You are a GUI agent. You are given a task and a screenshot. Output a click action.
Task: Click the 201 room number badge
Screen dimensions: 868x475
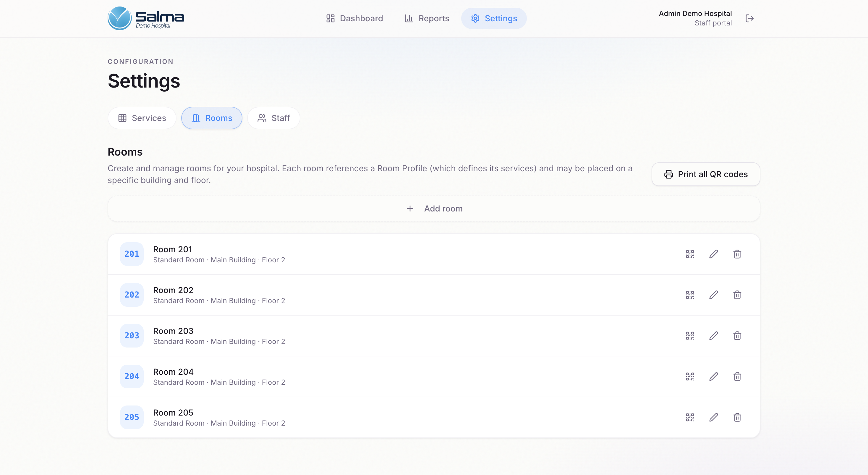pos(132,254)
